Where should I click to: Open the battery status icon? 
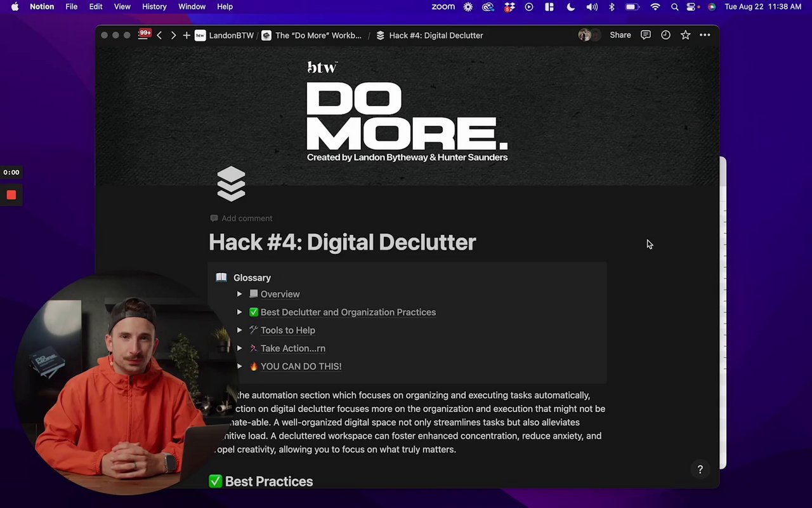point(632,6)
